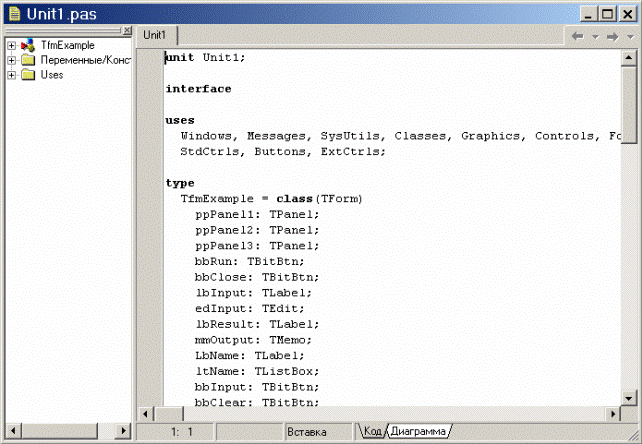The width and height of the screenshot is (642, 444).
Task: Click the 'LbName: TLabel;' line
Action: (x=249, y=356)
